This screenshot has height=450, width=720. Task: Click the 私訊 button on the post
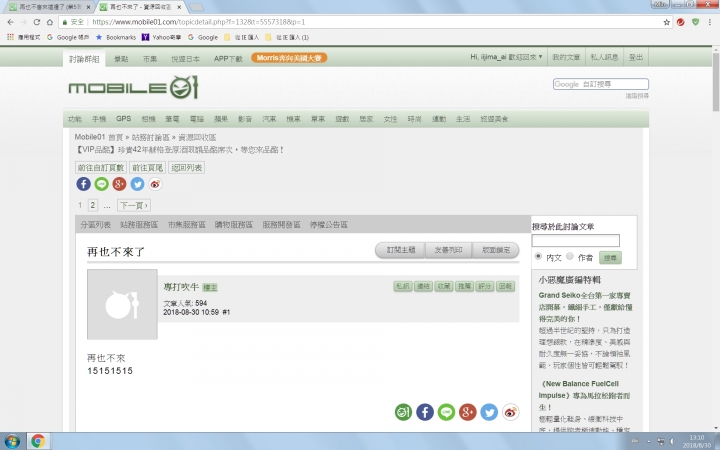[403, 286]
